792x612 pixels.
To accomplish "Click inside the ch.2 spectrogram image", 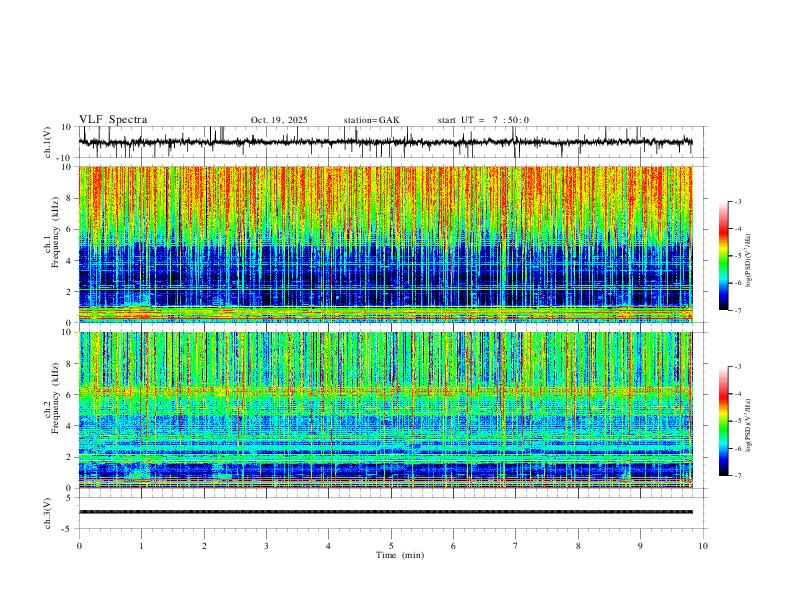I will point(385,410).
